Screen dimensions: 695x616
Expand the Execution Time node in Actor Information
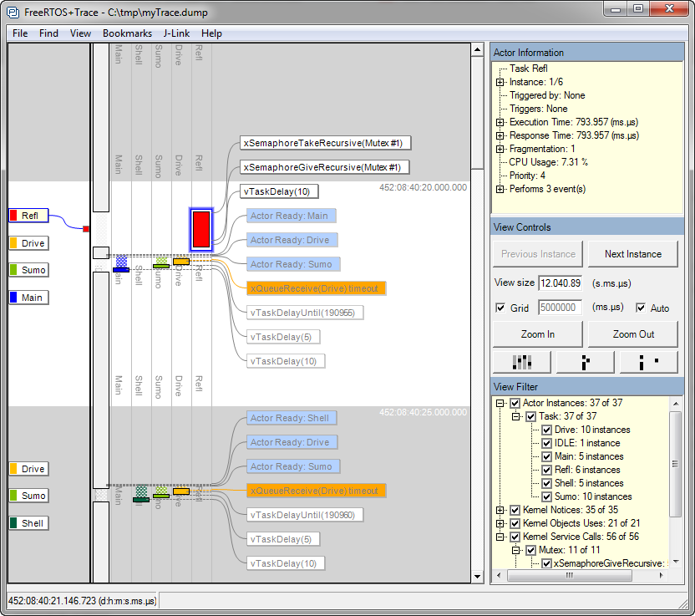tap(500, 122)
